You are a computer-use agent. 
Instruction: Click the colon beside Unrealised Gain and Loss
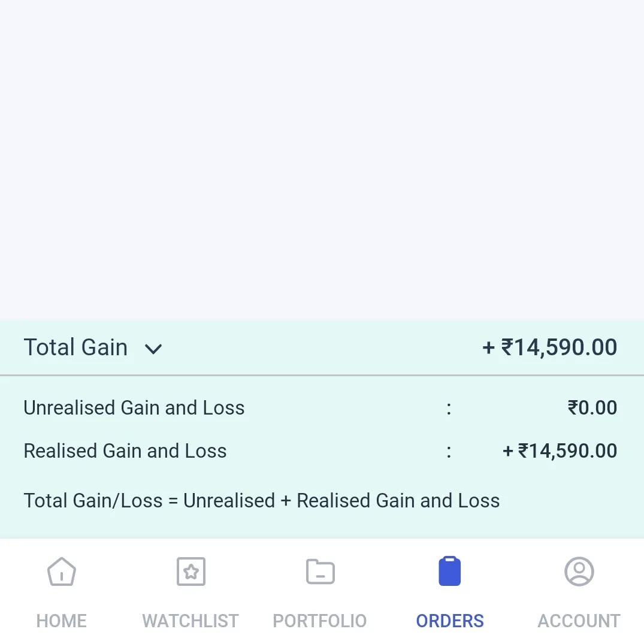449,408
